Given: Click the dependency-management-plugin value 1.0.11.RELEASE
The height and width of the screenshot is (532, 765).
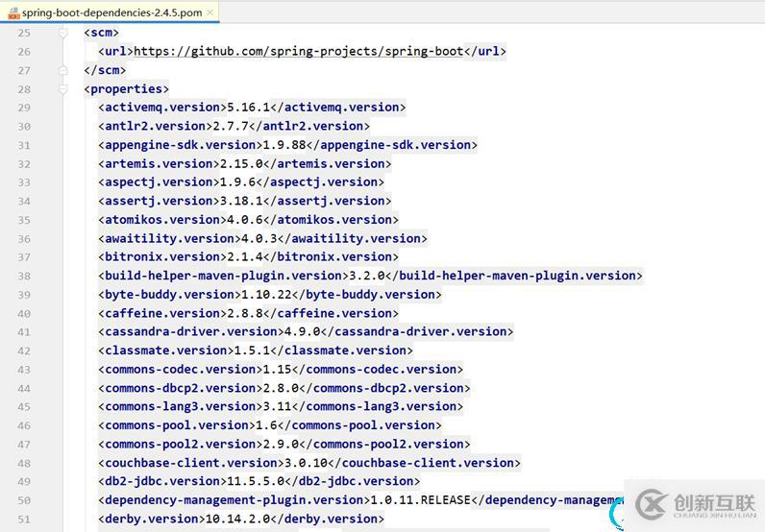Looking at the screenshot, I should pos(421,500).
